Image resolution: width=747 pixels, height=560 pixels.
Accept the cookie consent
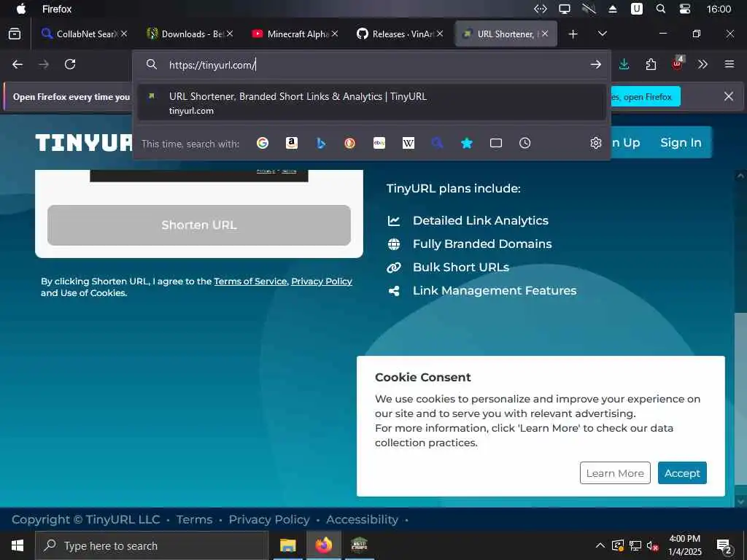(682, 472)
